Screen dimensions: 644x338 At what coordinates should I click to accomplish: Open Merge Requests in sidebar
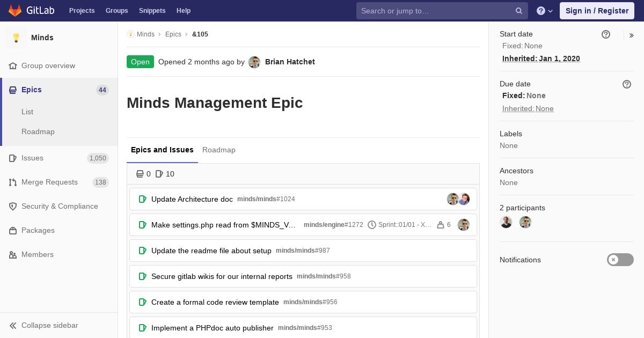tap(49, 182)
